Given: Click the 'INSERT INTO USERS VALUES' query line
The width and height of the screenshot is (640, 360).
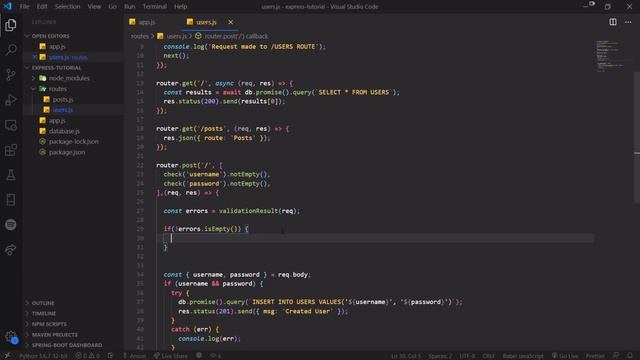Looking at the screenshot, I should click(320, 302).
